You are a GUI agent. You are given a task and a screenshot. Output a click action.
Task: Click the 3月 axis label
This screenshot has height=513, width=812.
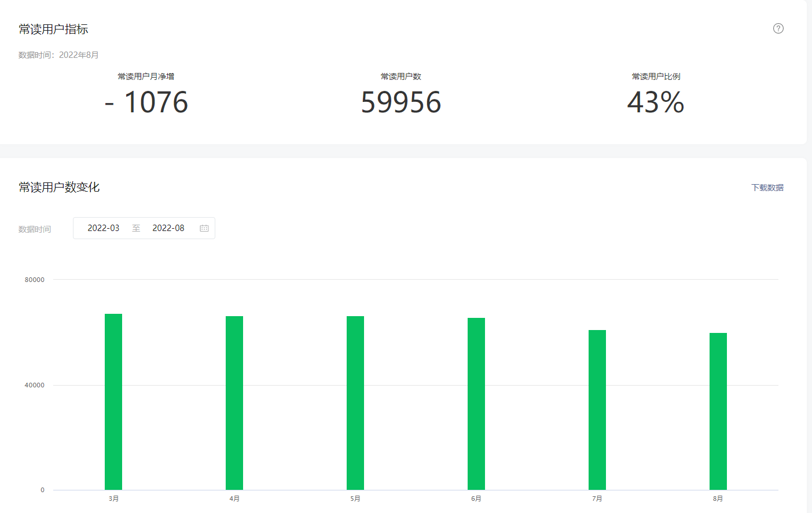[x=113, y=499]
